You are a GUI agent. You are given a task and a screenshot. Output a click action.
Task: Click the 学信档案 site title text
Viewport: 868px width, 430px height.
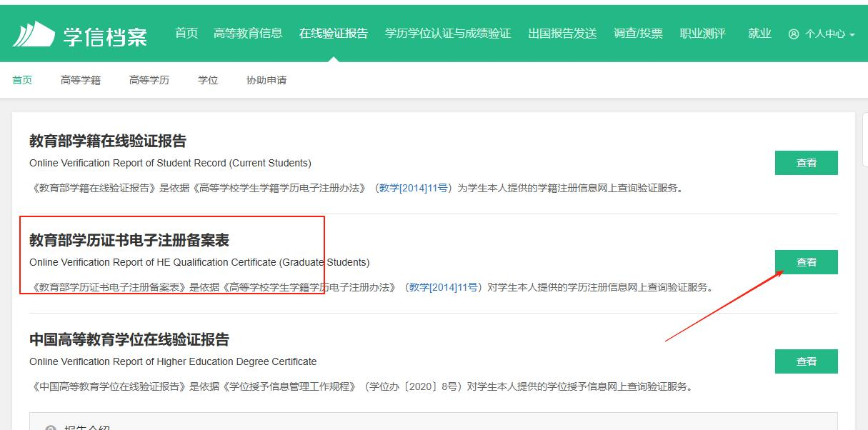(105, 36)
